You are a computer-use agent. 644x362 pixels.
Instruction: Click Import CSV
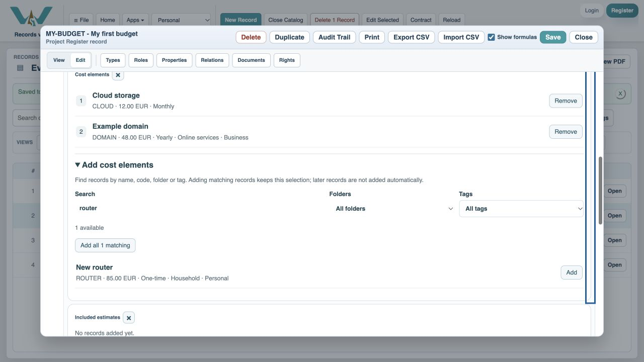click(x=461, y=37)
